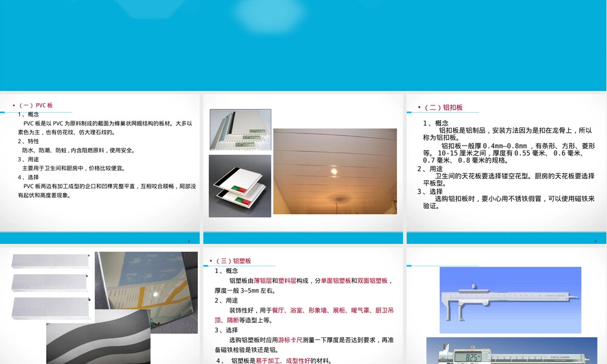Click the heading text (一) PVC 板
The image size is (607, 364).
(x=36, y=105)
